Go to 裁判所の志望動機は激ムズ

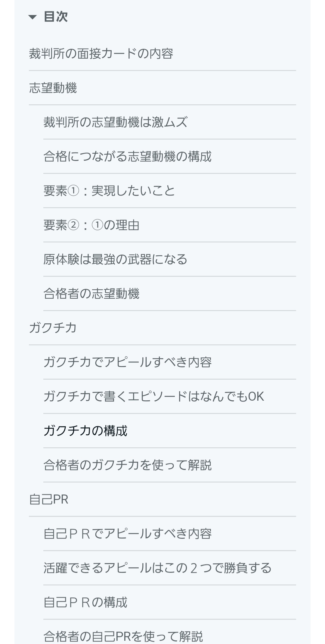(x=115, y=122)
